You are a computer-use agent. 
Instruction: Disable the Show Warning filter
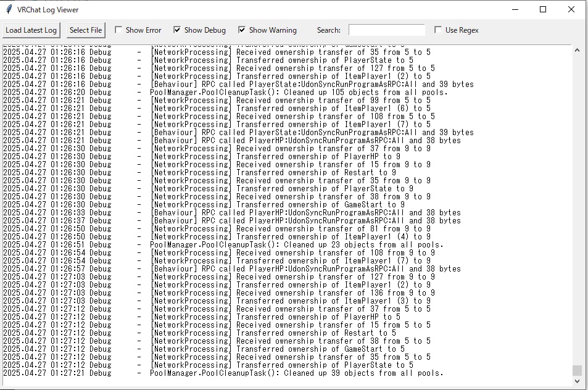coord(241,30)
